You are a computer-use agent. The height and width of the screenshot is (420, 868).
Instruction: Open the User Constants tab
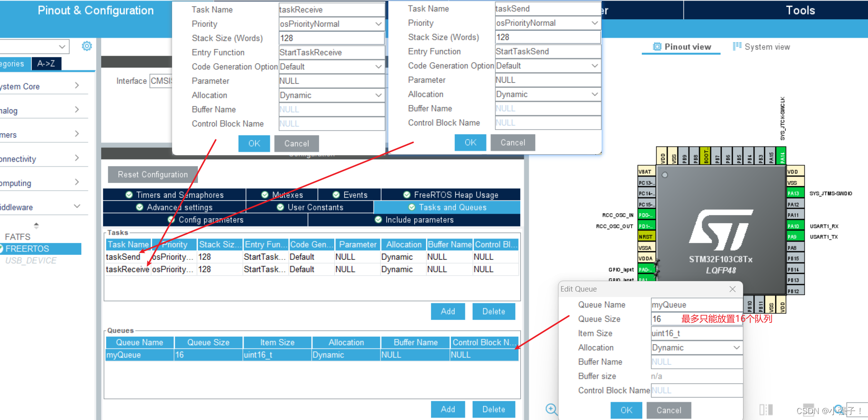click(x=310, y=207)
